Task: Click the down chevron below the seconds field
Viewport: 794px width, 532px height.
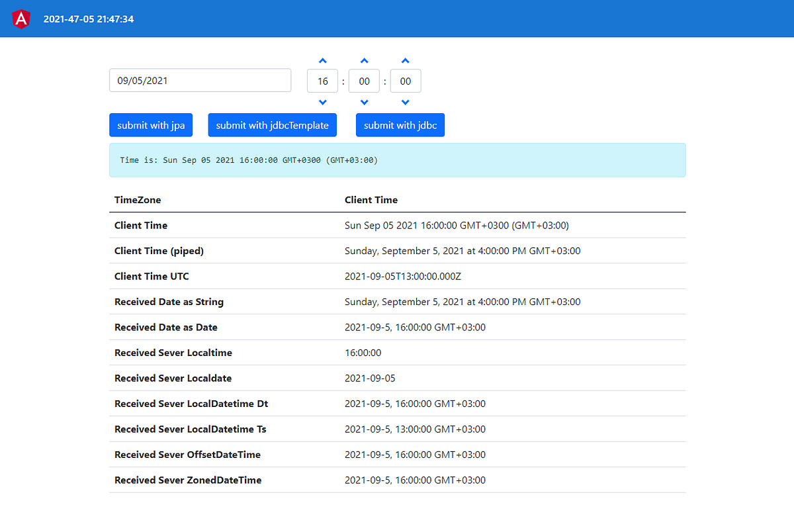Action: (x=405, y=101)
